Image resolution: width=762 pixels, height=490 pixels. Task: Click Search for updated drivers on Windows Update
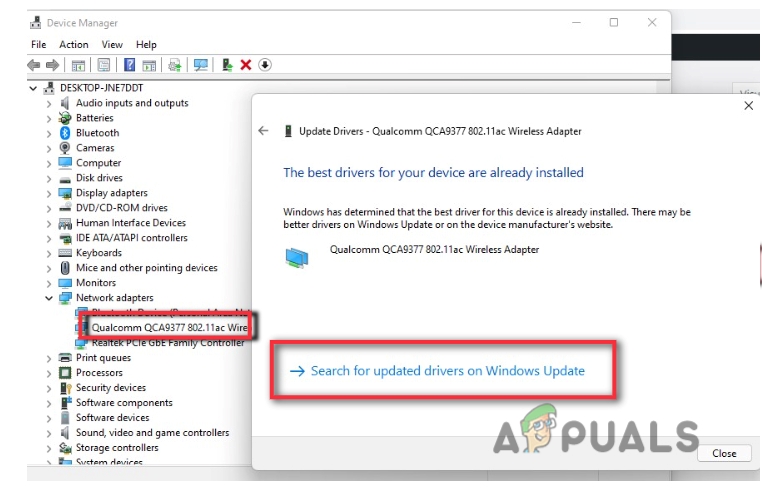pos(448,371)
